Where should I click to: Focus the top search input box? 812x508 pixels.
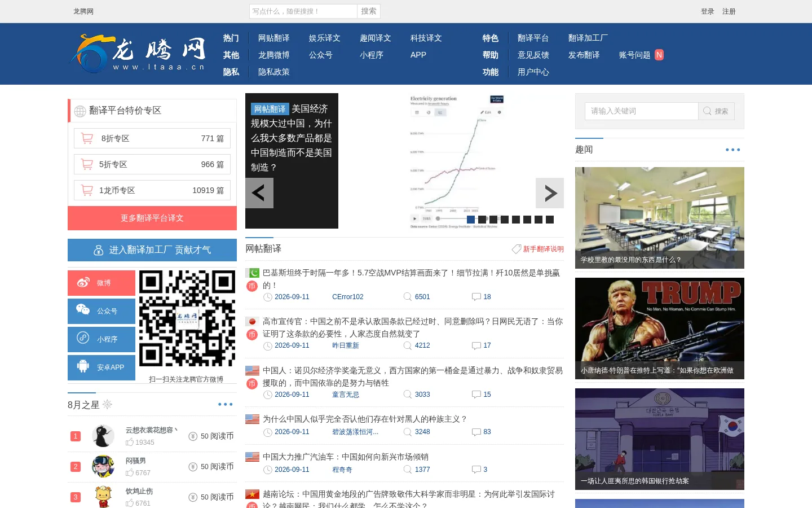coord(303,11)
